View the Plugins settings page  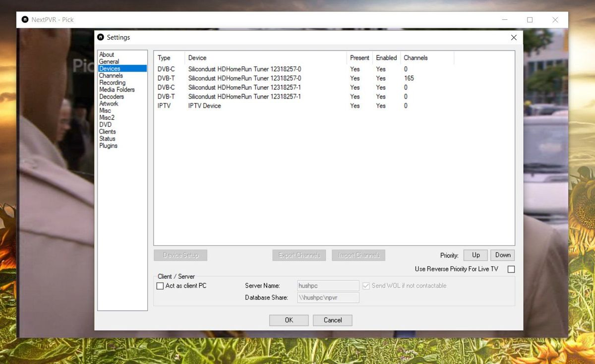click(108, 146)
